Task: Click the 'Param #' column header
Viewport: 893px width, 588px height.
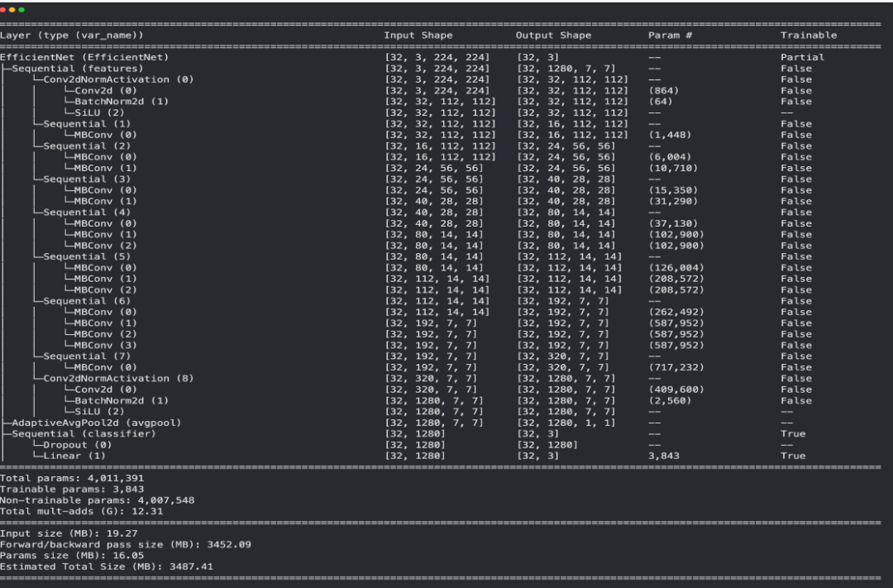Action: click(x=671, y=36)
